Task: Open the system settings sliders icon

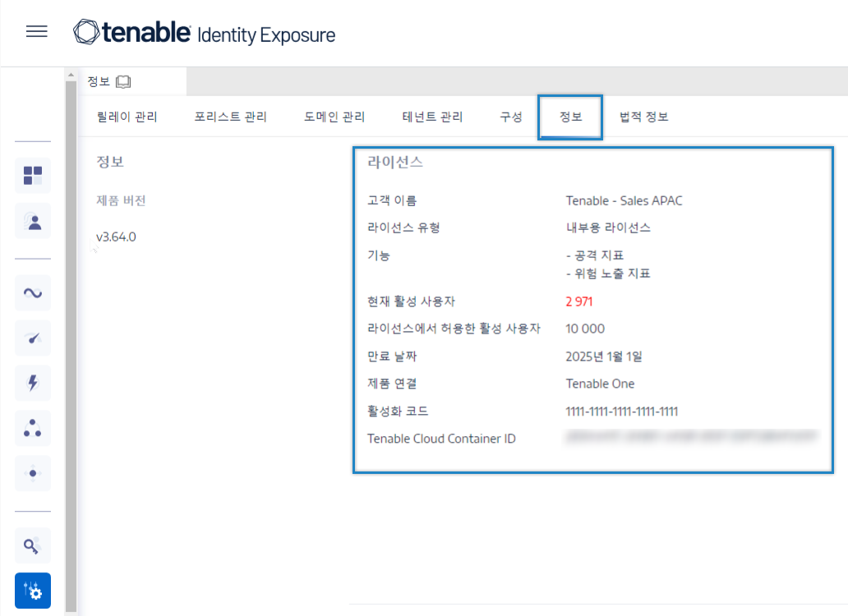Action: coord(33,591)
